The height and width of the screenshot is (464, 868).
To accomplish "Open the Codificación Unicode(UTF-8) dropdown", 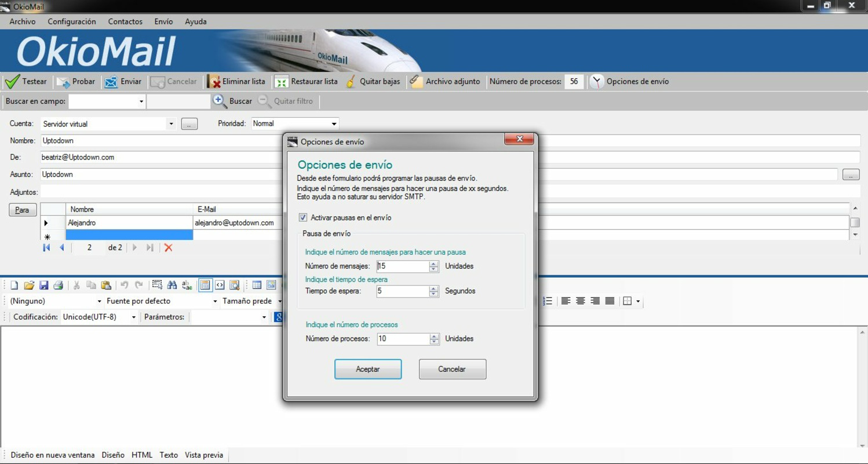I will pyautogui.click(x=134, y=317).
